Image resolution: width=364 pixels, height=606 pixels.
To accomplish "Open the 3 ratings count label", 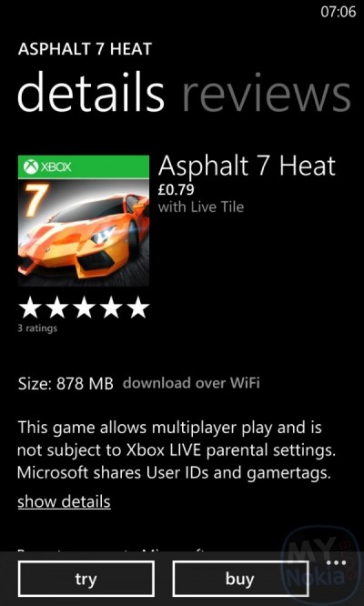I will tap(37, 328).
